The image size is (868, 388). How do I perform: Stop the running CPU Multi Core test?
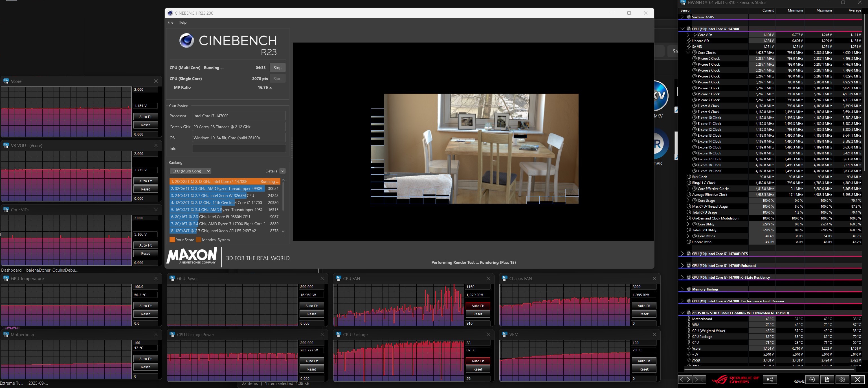[278, 68]
